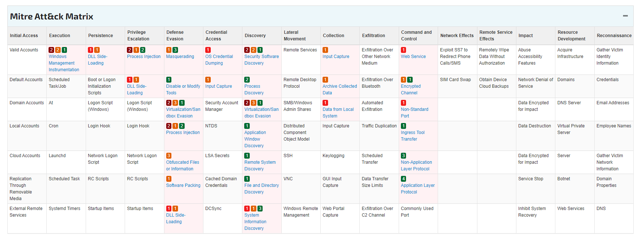644x246 pixels.
Task: Open Archive Collected Data link
Action: (x=340, y=90)
